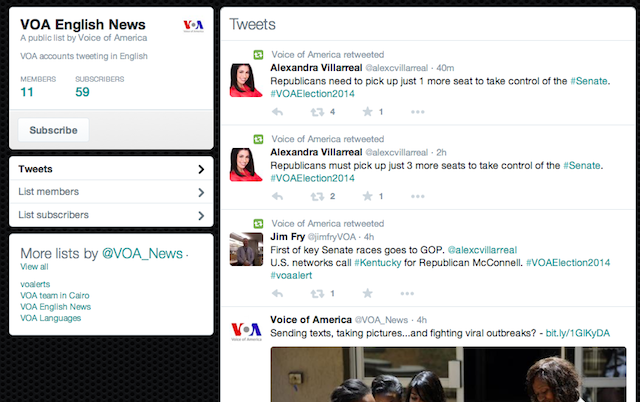640x402 pixels.
Task: Open the VOA team in Cairo list
Action: pos(55,295)
